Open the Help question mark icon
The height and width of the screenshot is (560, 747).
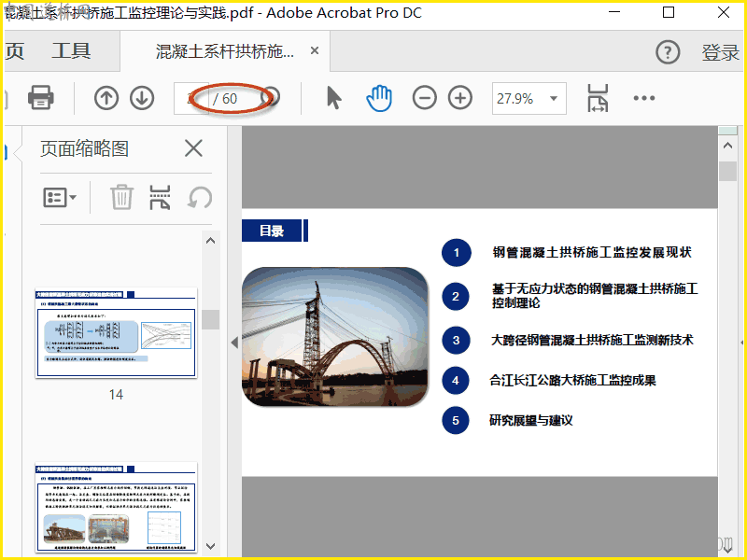pyautogui.click(x=668, y=52)
